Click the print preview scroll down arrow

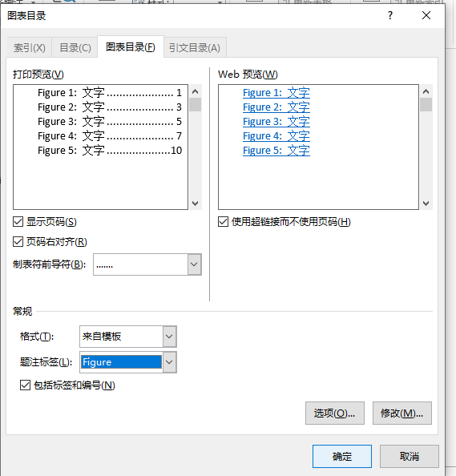(196, 203)
